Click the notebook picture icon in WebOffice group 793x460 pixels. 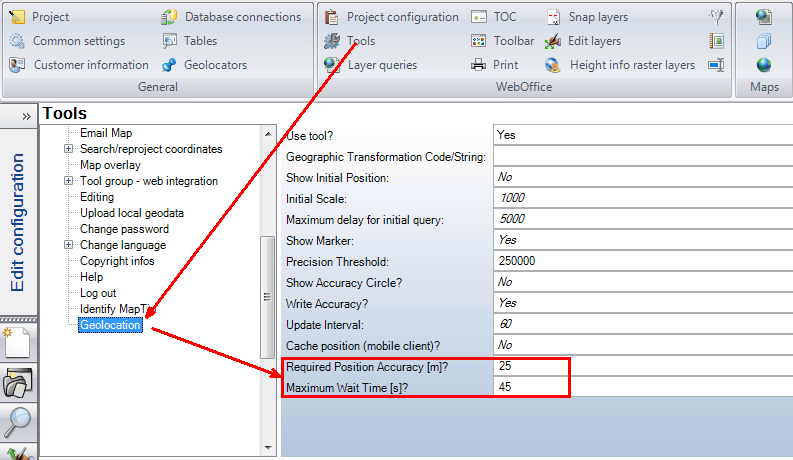(716, 41)
